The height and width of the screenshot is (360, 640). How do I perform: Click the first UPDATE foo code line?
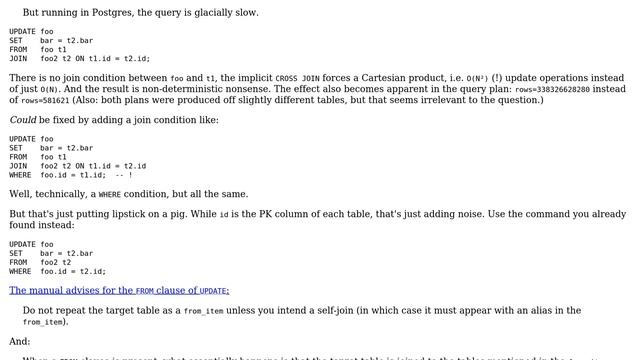coord(31,32)
